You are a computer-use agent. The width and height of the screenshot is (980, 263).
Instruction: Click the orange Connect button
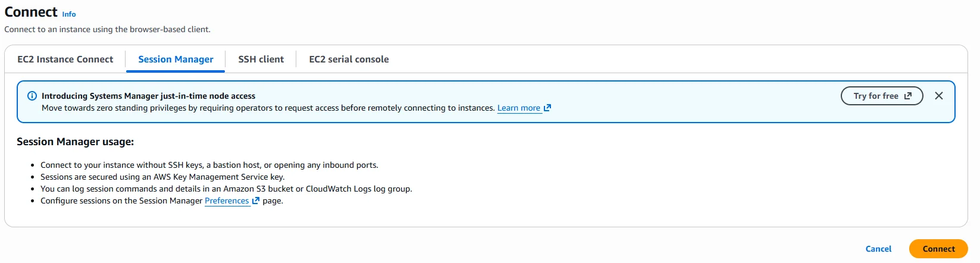(x=938, y=249)
